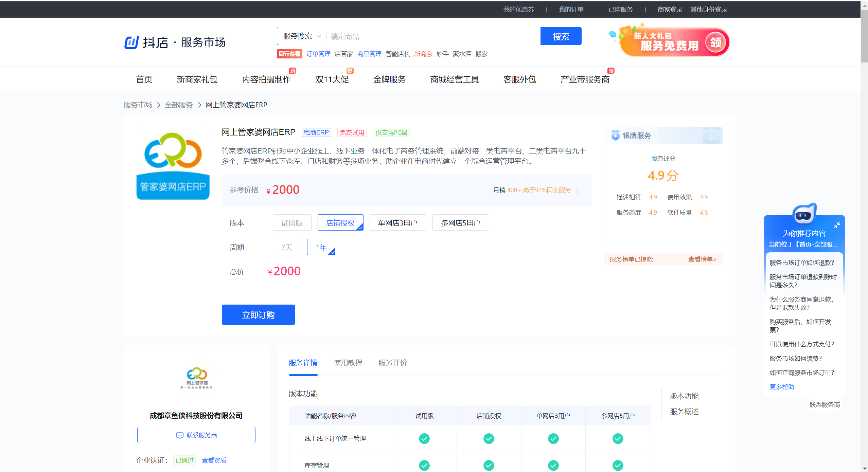Select the 1年 period option
Viewport: 868px width, 472px height.
[x=321, y=247]
